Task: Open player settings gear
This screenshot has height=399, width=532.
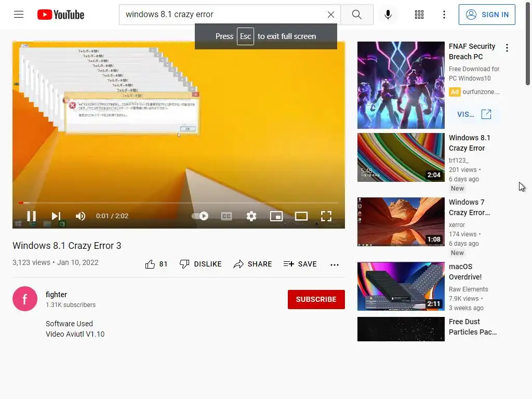Action: pyautogui.click(x=251, y=216)
